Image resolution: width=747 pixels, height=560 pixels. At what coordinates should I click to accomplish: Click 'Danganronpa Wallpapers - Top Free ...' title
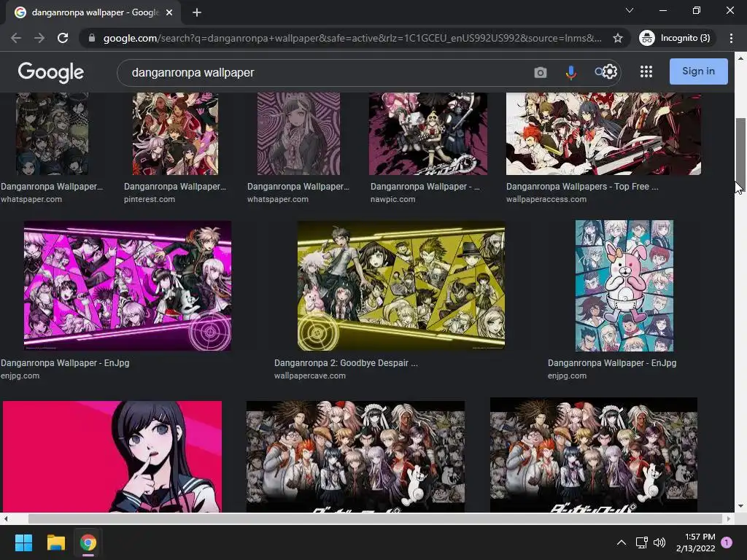point(582,187)
